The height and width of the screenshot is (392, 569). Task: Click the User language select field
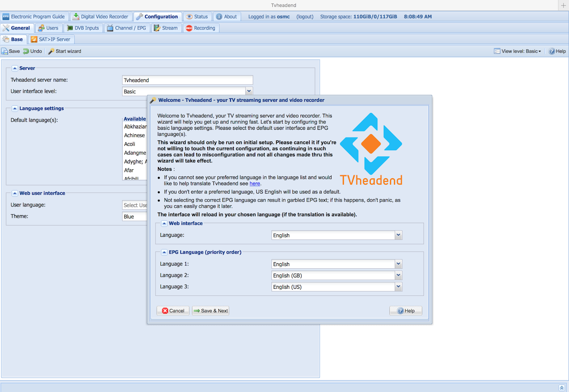pyautogui.click(x=135, y=205)
